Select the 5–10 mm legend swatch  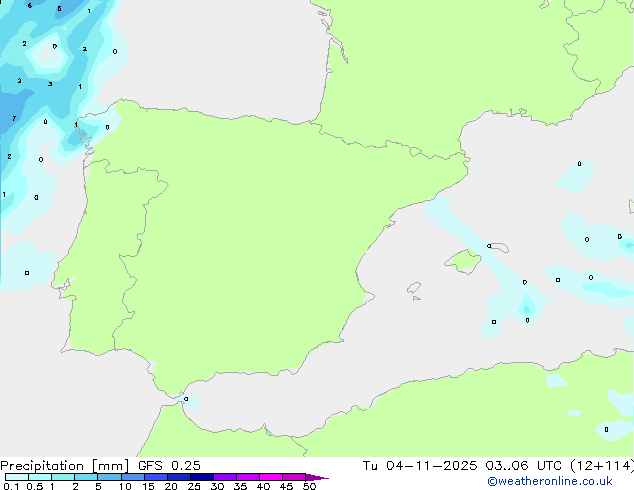[109, 477]
